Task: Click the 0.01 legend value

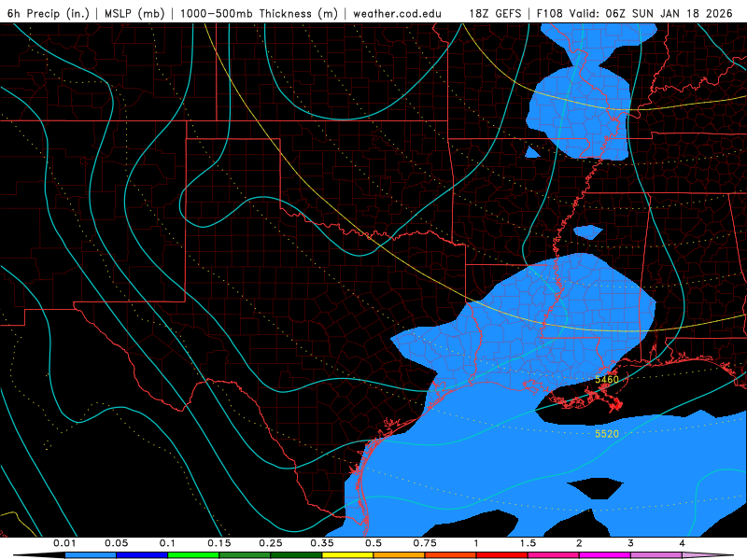Action: point(64,543)
